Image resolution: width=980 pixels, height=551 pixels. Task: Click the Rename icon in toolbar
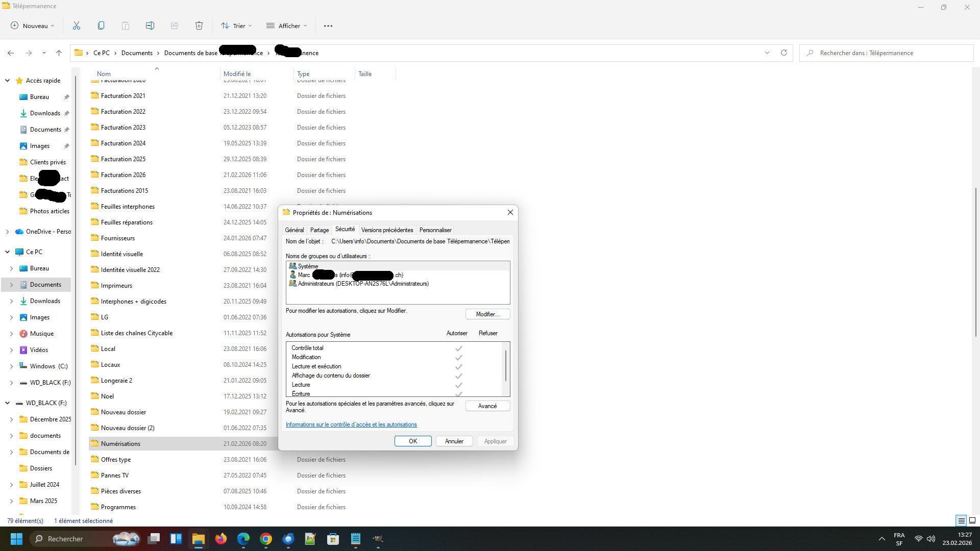pos(150,26)
